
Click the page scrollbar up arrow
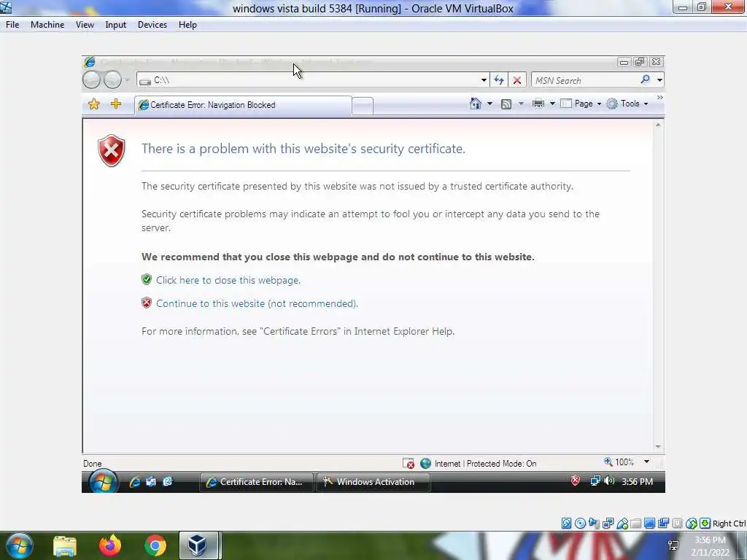point(658,125)
